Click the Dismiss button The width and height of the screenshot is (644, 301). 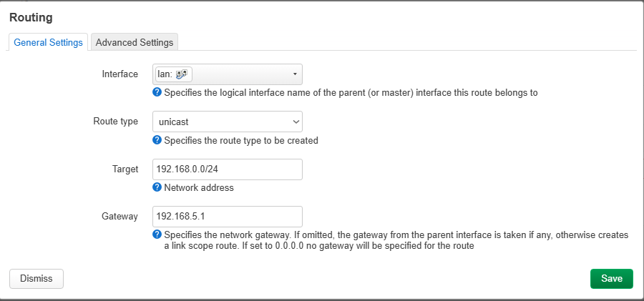(36, 279)
